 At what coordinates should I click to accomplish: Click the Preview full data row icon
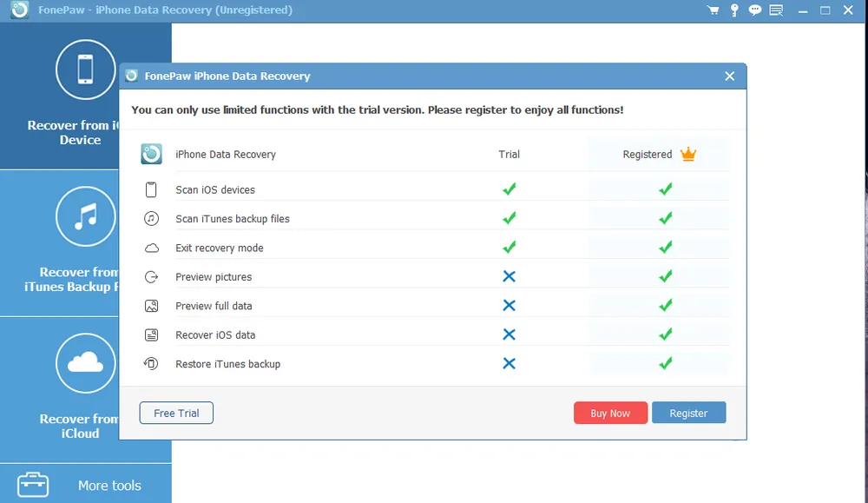pos(151,306)
